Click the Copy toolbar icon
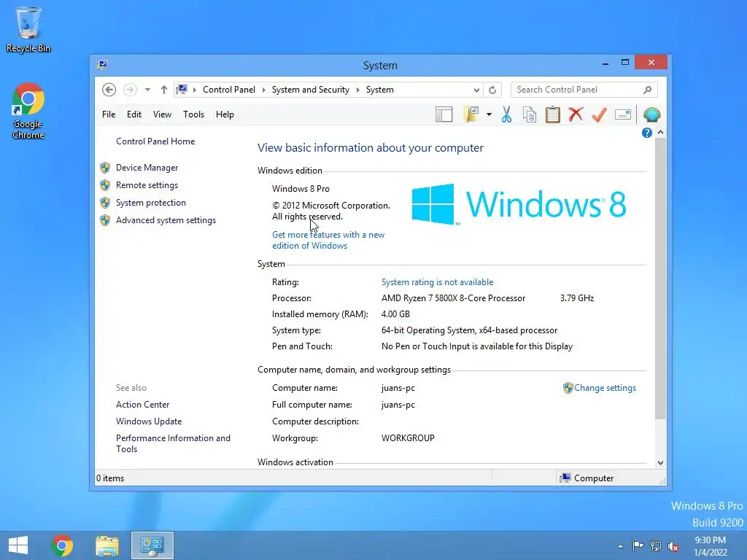 [x=530, y=114]
